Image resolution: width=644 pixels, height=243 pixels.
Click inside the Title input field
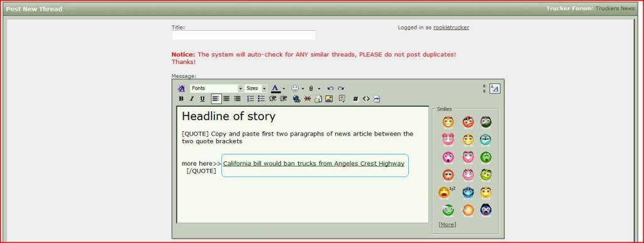pos(243,35)
